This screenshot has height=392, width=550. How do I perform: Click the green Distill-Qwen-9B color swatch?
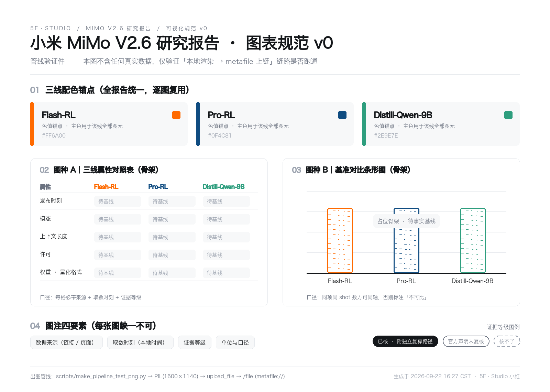point(508,115)
